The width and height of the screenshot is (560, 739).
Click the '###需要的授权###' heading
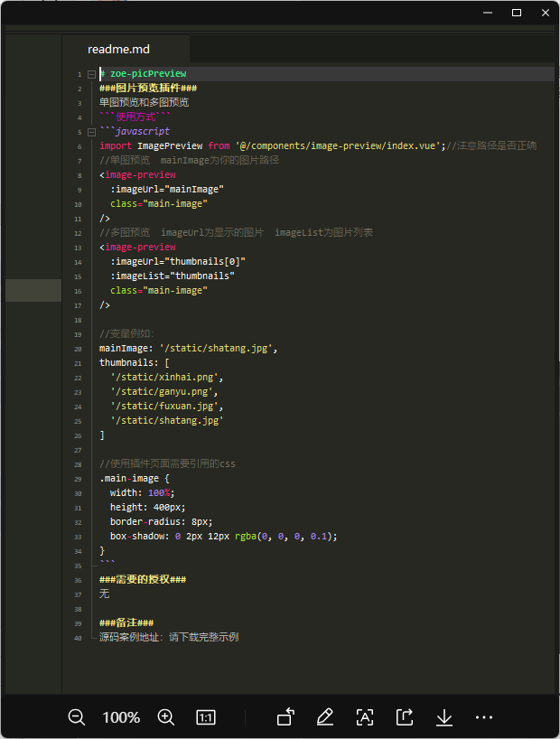(143, 579)
